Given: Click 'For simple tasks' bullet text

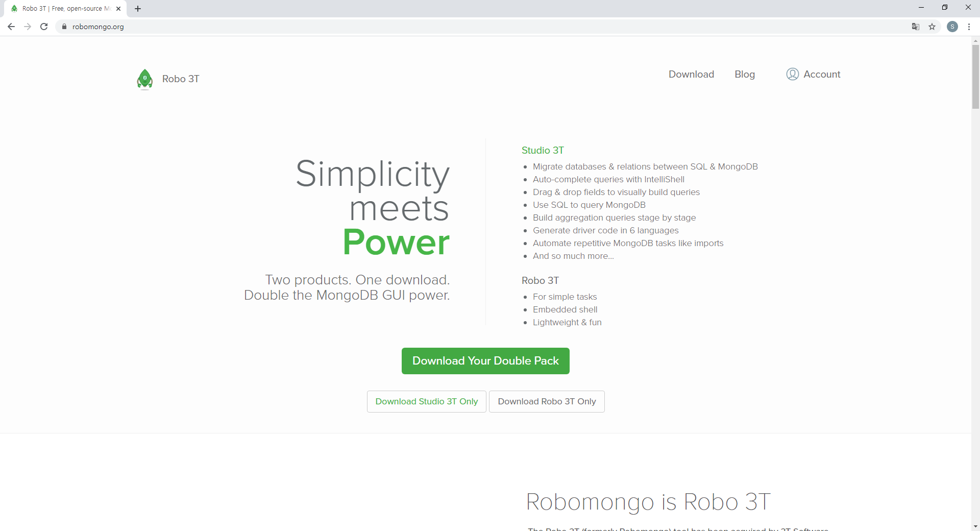Looking at the screenshot, I should [565, 297].
